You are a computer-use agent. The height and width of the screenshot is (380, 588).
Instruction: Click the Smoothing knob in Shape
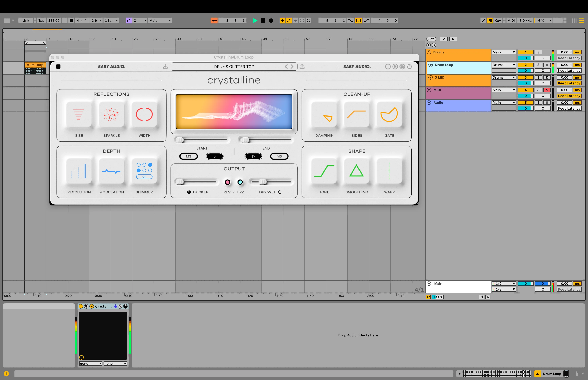click(x=357, y=171)
